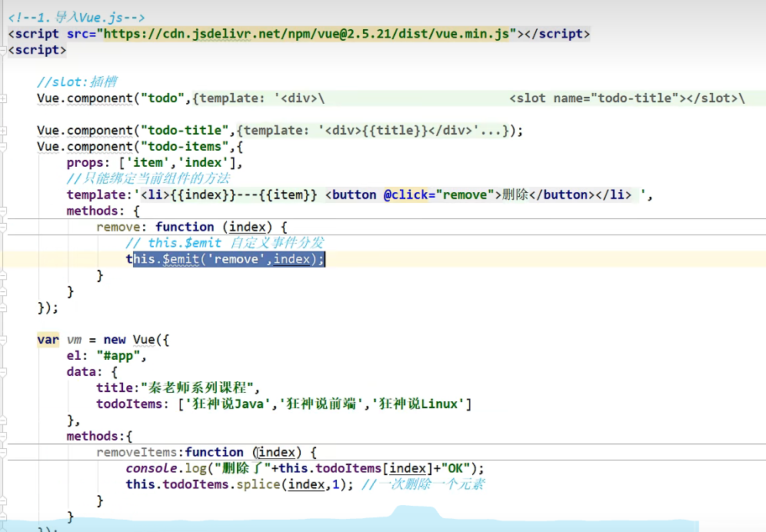Click the console.log("删除了" line
Image resolution: width=766 pixels, height=532 pixels.
[x=305, y=468]
